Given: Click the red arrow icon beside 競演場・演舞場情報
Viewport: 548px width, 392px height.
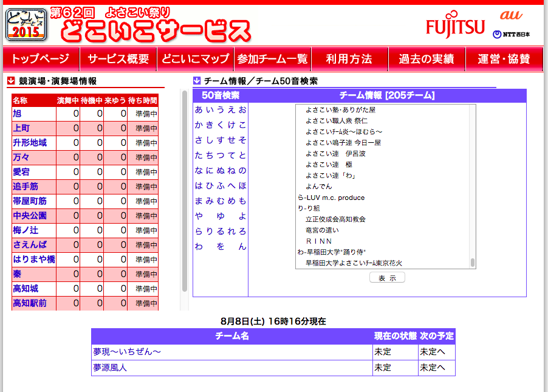Looking at the screenshot, I should pos(11,81).
